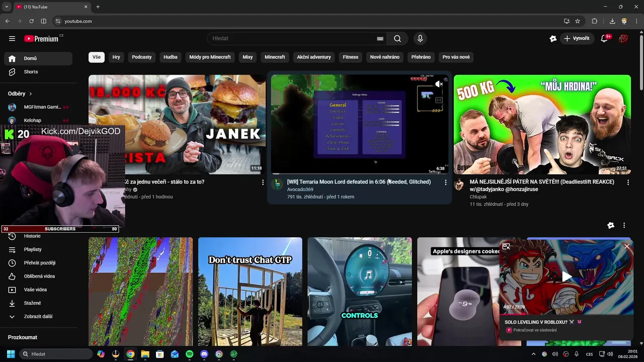Click the sparkle icon next to Vytvořit
The height and width of the screenshot is (362, 644).
point(553,39)
